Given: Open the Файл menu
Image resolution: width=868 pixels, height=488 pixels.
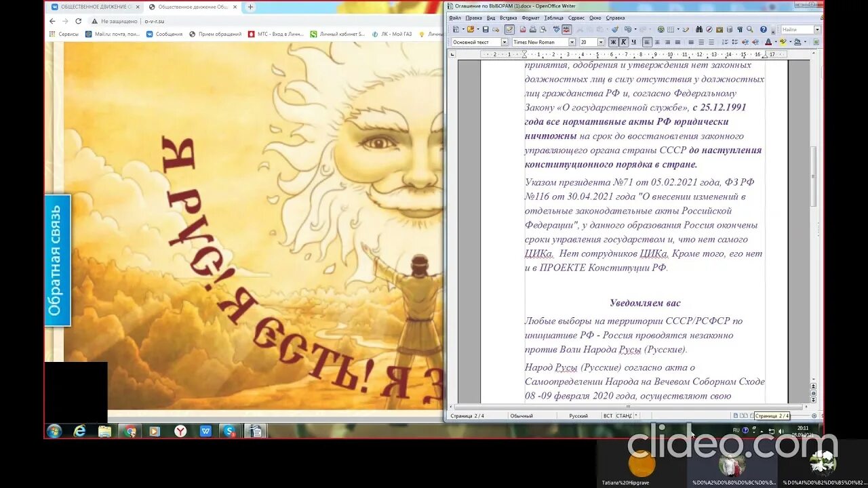Looking at the screenshot, I should [455, 18].
